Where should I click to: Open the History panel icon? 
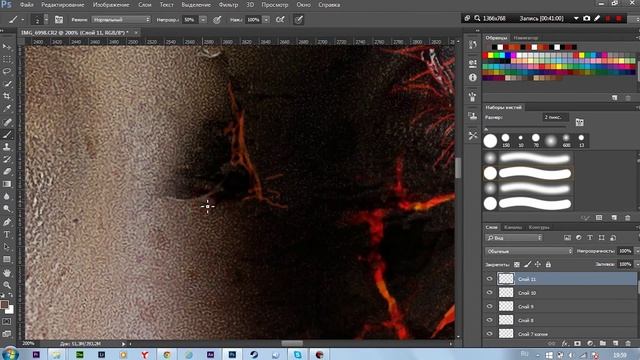[x=473, y=45]
